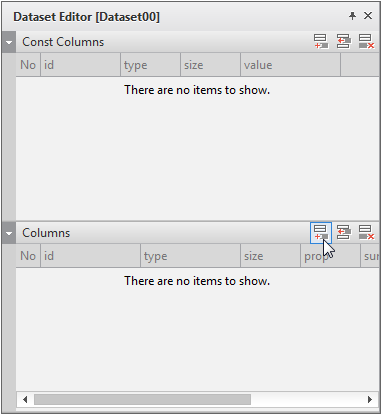Click the horizontal scrollbar thumb

coord(142,399)
